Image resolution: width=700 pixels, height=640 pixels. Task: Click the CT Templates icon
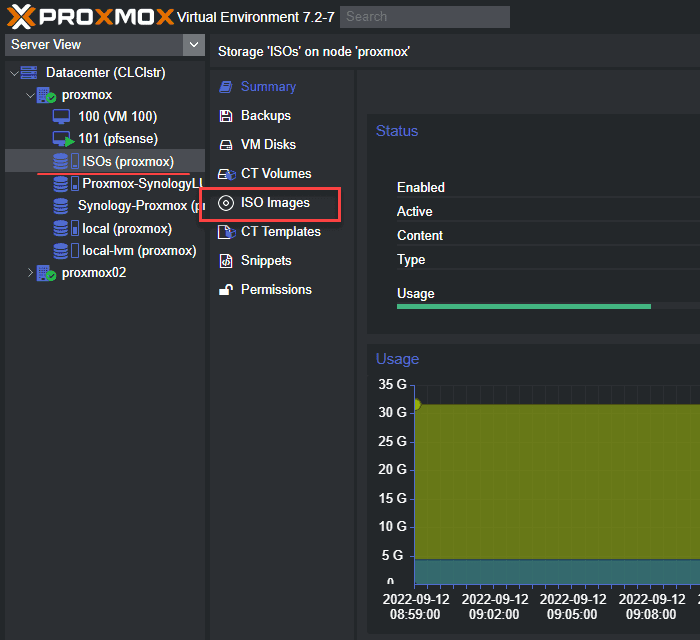pyautogui.click(x=226, y=232)
